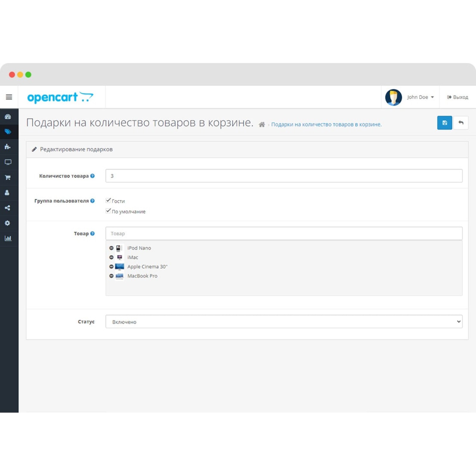Click into the Товар search field
The width and height of the screenshot is (476, 476).
tap(284, 234)
